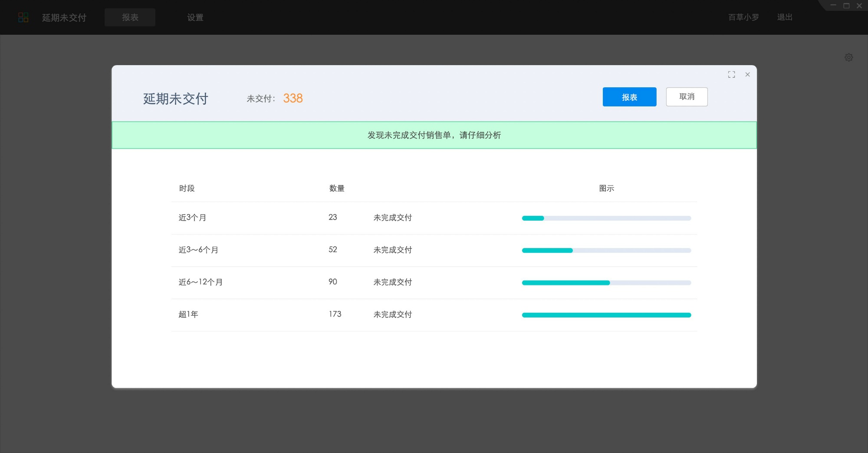Open the settings gear icon behind dialog

849,57
